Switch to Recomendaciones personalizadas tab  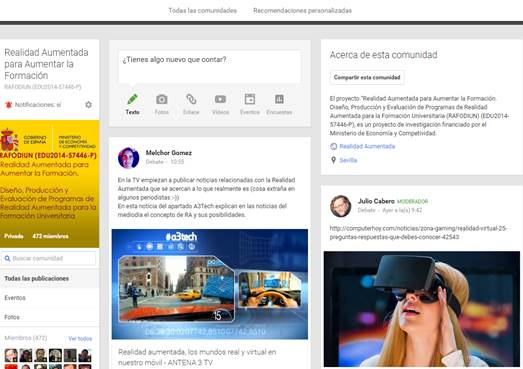click(x=302, y=11)
